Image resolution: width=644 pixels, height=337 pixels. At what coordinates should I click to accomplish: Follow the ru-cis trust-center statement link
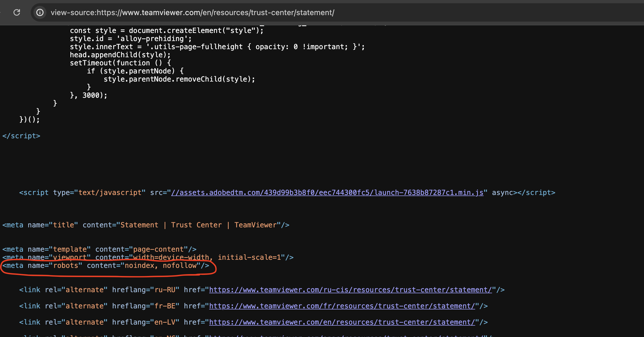351,290
